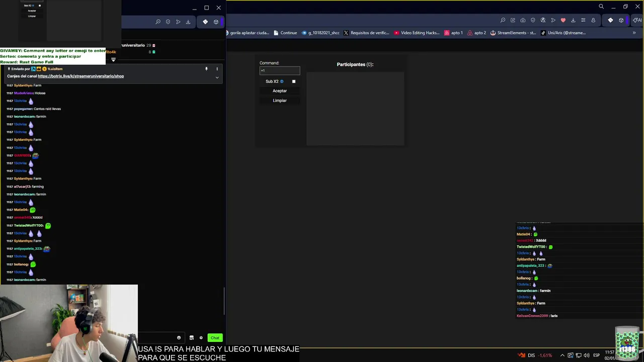Open the 'Continue' bookmark

point(285,33)
